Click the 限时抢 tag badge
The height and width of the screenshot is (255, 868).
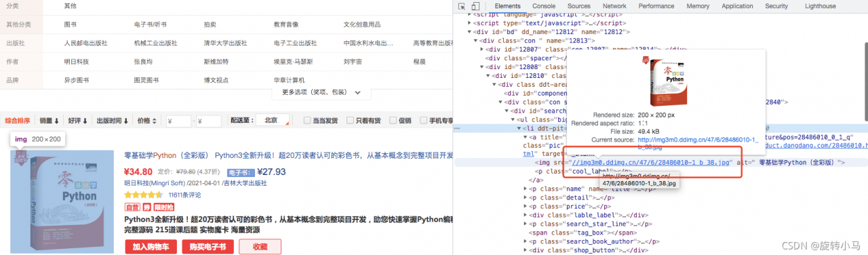[163, 207]
